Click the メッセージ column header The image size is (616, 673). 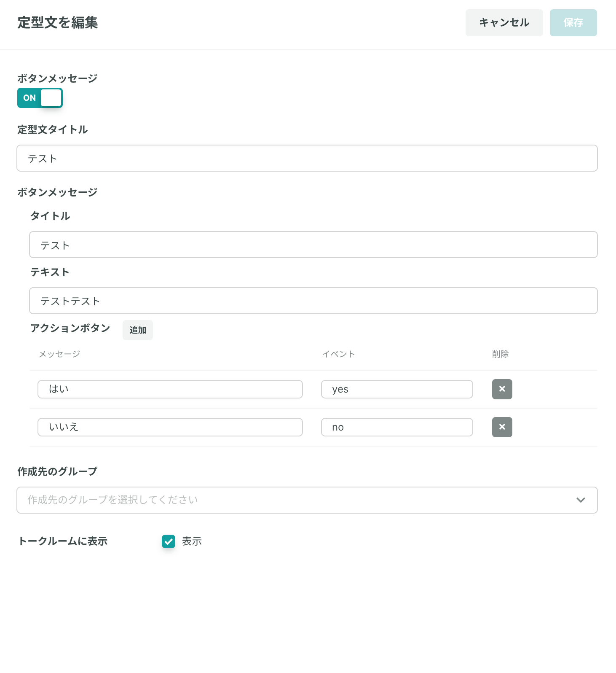59,354
